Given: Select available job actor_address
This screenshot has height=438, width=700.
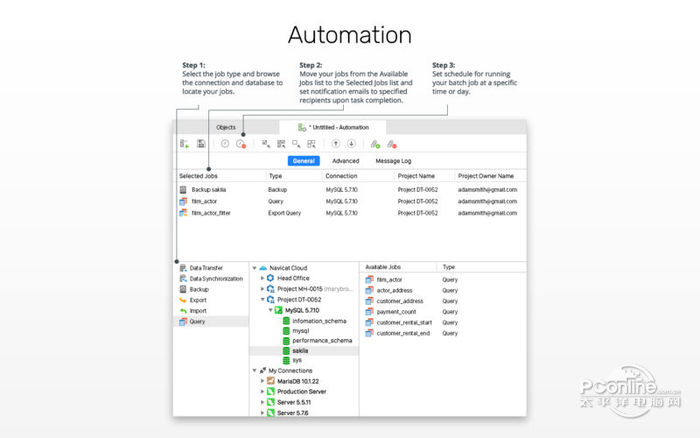Looking at the screenshot, I should (x=394, y=290).
